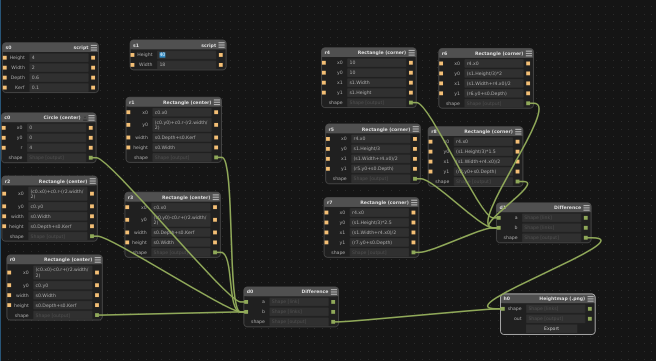Edit the s0 Height value field
The height and width of the screenshot is (361, 656).
tap(59, 57)
